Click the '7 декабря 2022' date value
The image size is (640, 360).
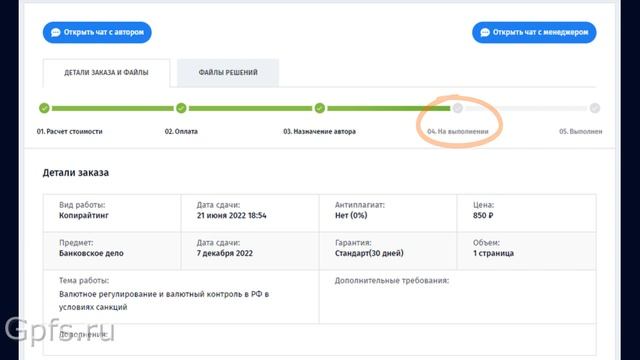[x=224, y=253]
